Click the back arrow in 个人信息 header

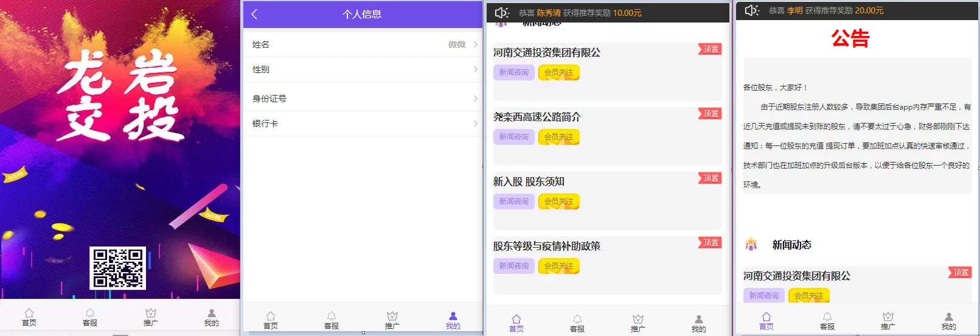[254, 14]
